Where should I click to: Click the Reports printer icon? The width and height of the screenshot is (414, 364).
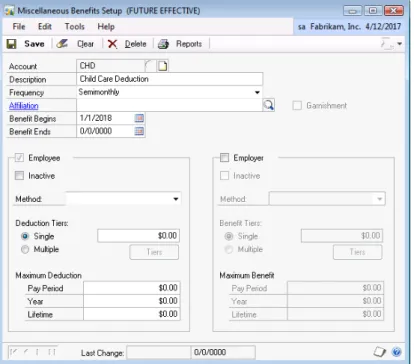[163, 44]
